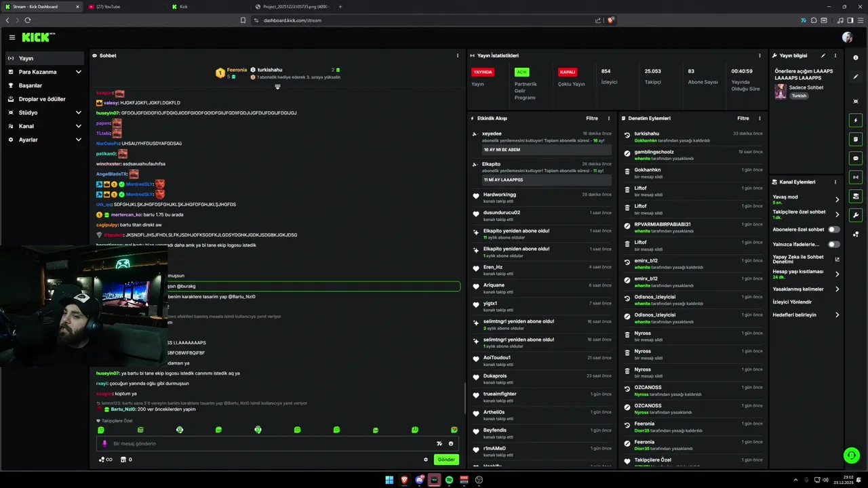
Task: Click the shop icon showing 0
Action: (126, 460)
